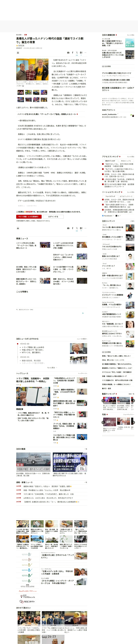Click もっと見る beside アクセスランキング
The height and width of the screenshot is (644, 138).
pyautogui.click(x=130, y=156)
